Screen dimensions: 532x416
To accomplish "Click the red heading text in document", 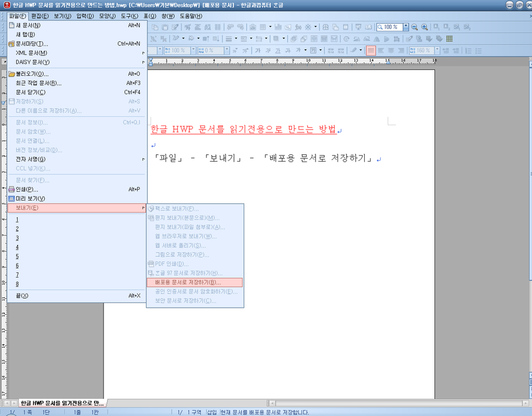I will coord(244,130).
